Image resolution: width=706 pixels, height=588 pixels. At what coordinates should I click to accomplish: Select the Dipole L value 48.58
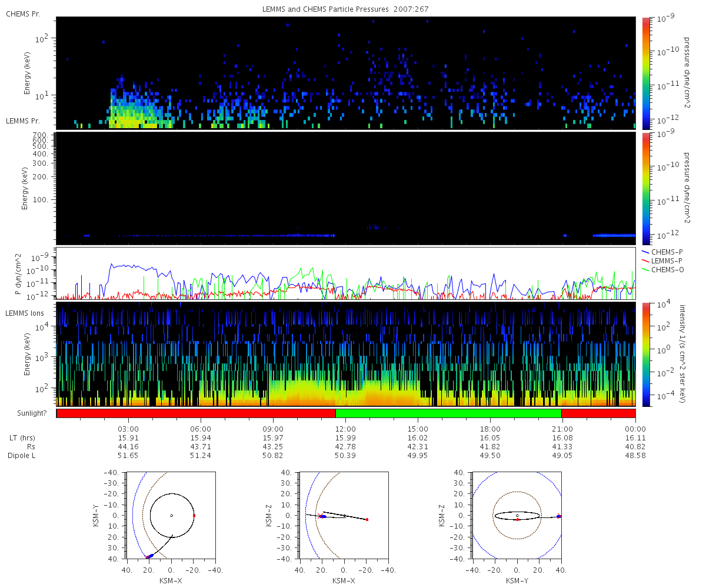pyautogui.click(x=635, y=456)
